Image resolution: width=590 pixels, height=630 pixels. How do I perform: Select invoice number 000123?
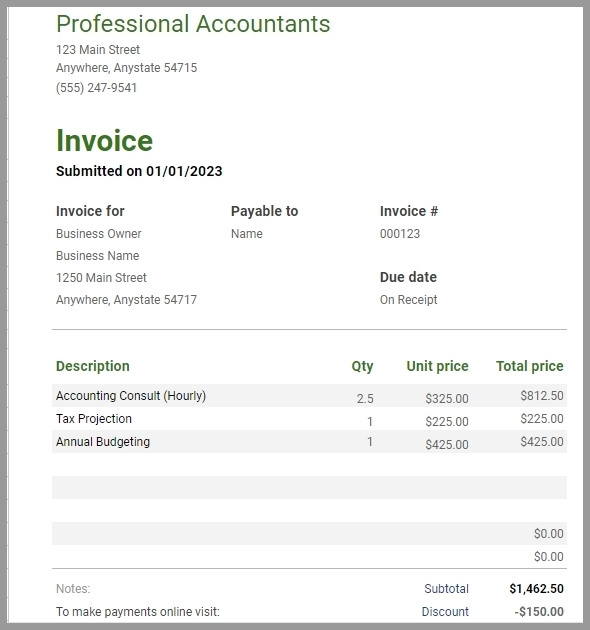click(x=400, y=234)
